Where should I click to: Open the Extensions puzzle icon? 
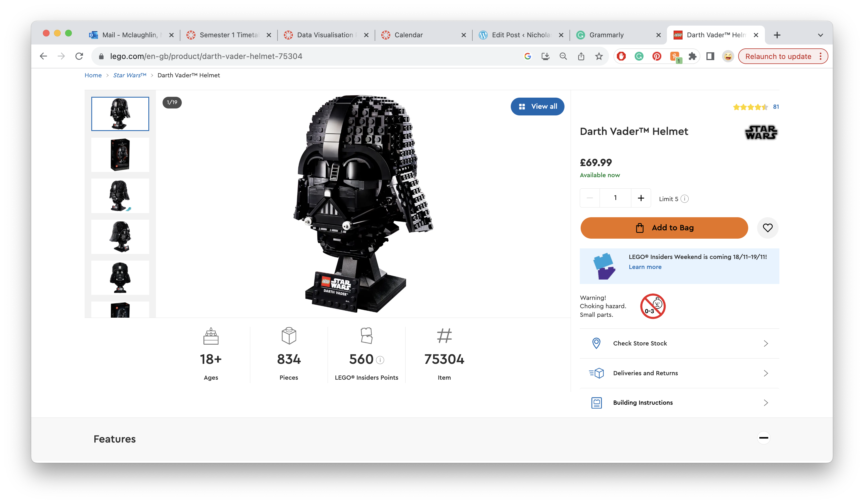pos(692,56)
